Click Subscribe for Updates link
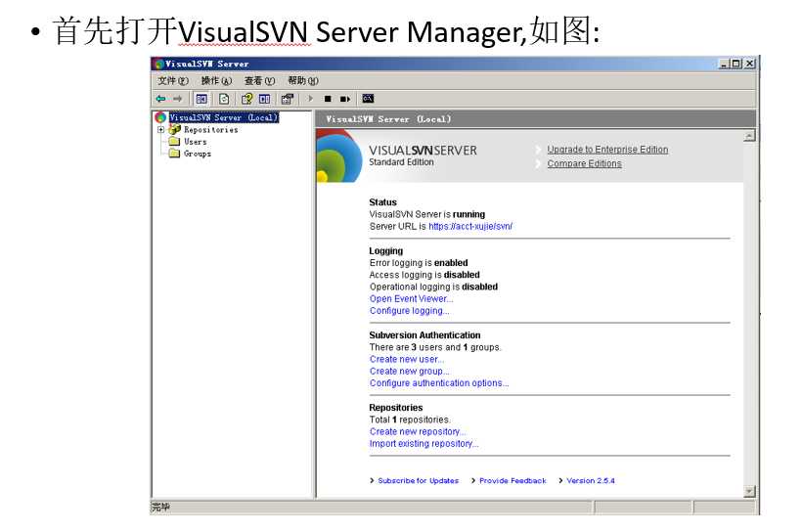Screen dimensions: 803x532 coord(418,480)
